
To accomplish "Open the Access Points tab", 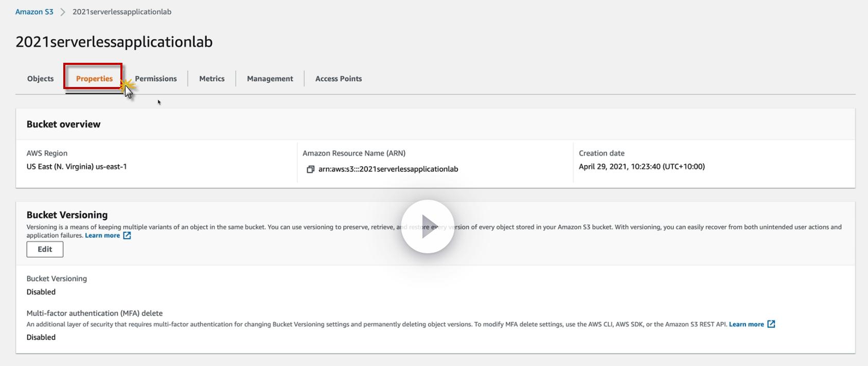I will click(x=339, y=79).
